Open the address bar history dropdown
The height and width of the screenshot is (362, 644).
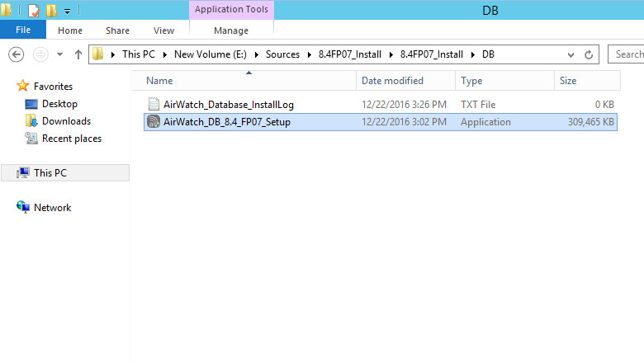571,55
